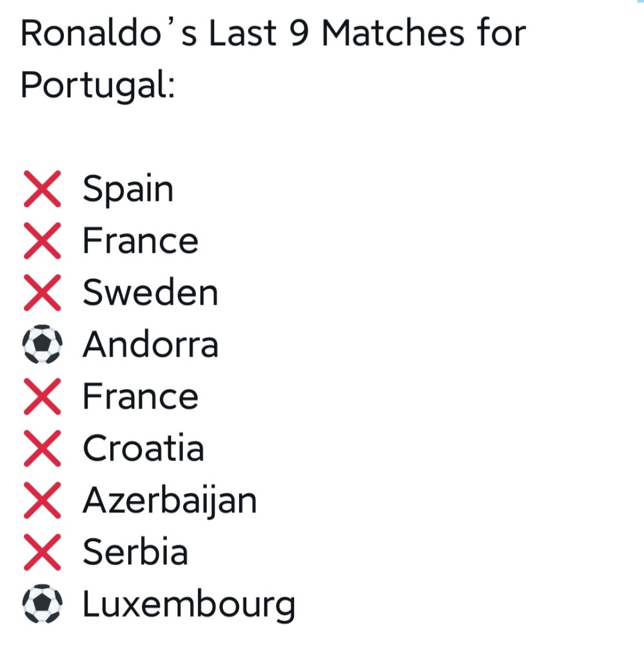Screen dimensions: 644x645
Task: Select the Azerbaijan text entry
Action: pos(170,501)
